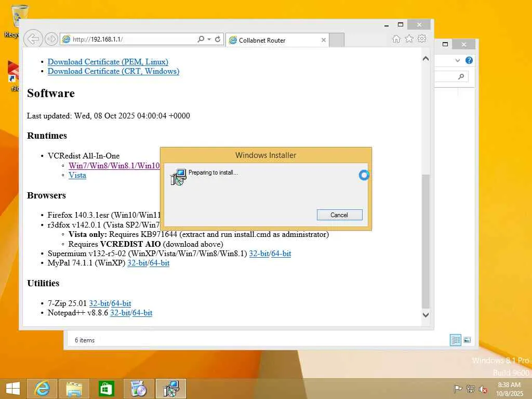Cancel the Windows Installer dialog

point(340,215)
